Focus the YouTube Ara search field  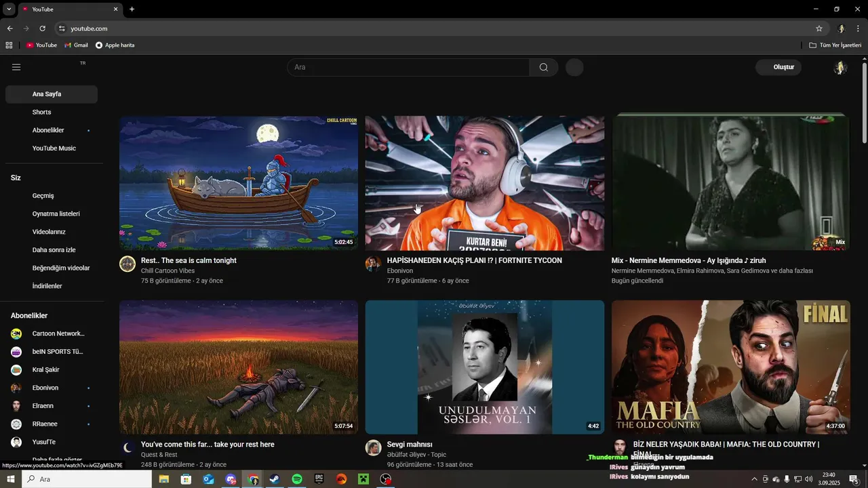[408, 67]
